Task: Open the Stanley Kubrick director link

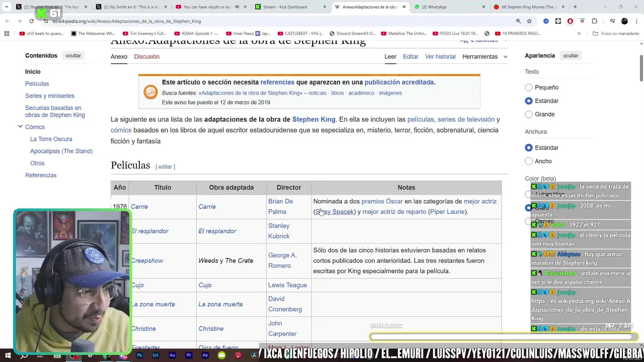Action: click(279, 231)
